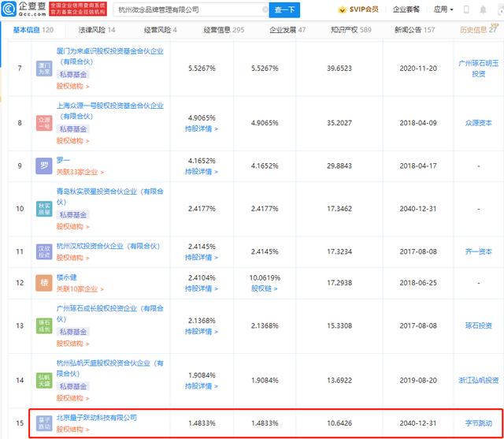504x439 pixels.
Task: Expand 股权结构 for 上海众源一号
Action: coord(72,141)
